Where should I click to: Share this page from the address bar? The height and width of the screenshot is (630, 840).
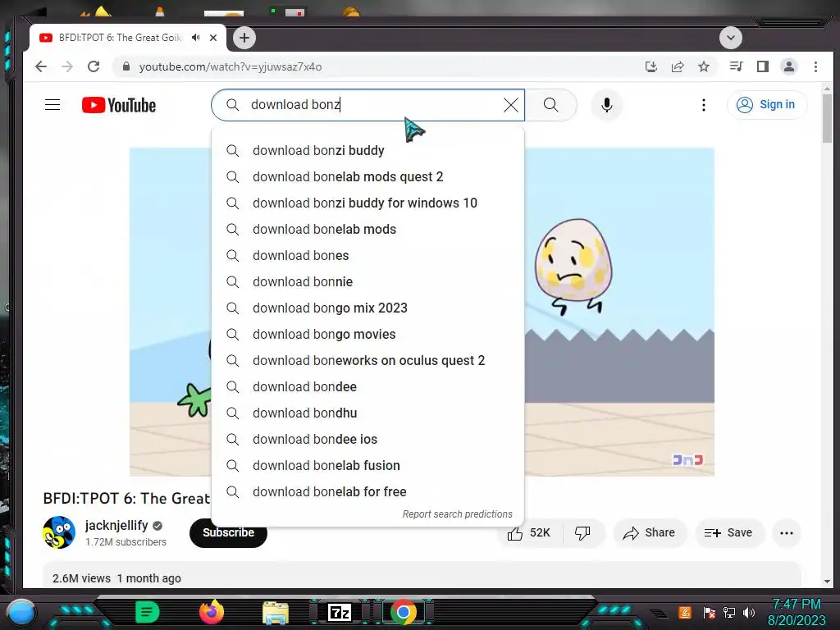click(678, 66)
